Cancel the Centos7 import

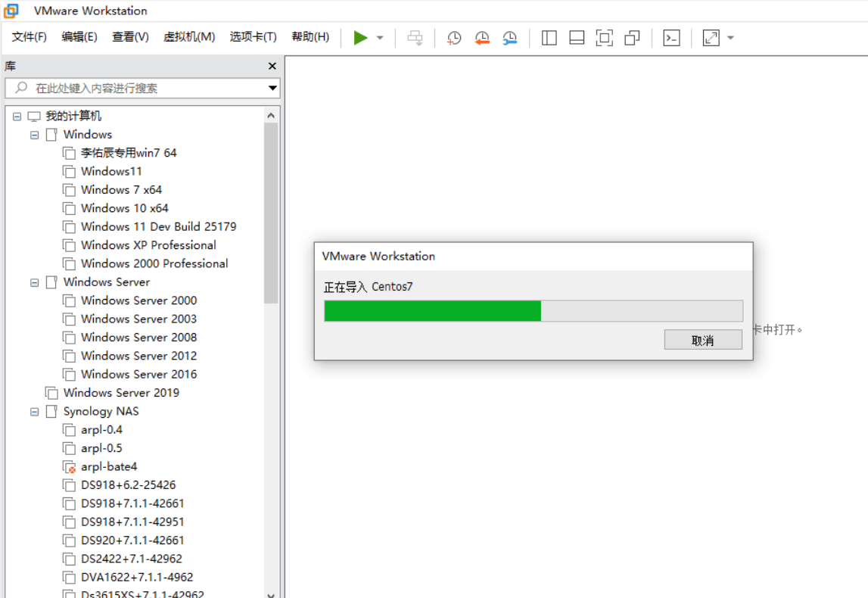(x=702, y=339)
